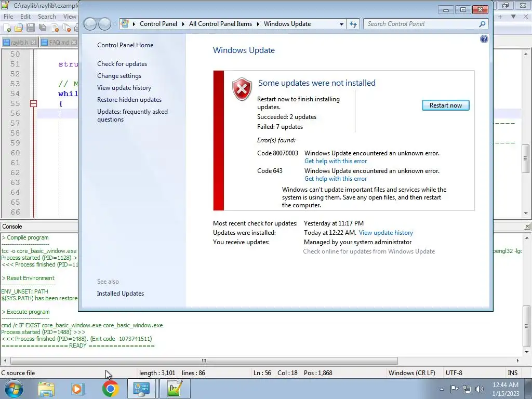Click the New file icon in Notepad++ toolbar
This screenshot has height=399, width=532.
tap(7, 28)
